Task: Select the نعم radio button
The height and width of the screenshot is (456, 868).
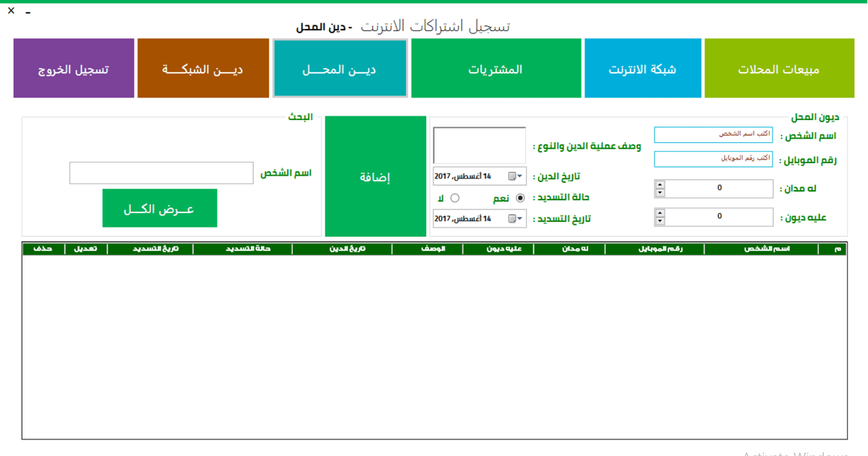Action: (x=520, y=198)
